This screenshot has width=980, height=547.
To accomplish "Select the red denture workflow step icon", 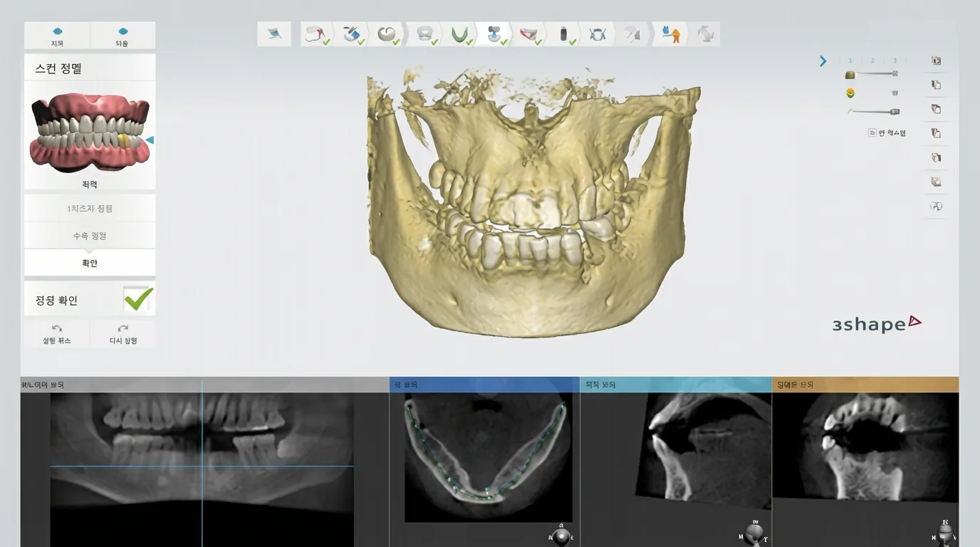I will click(x=528, y=34).
